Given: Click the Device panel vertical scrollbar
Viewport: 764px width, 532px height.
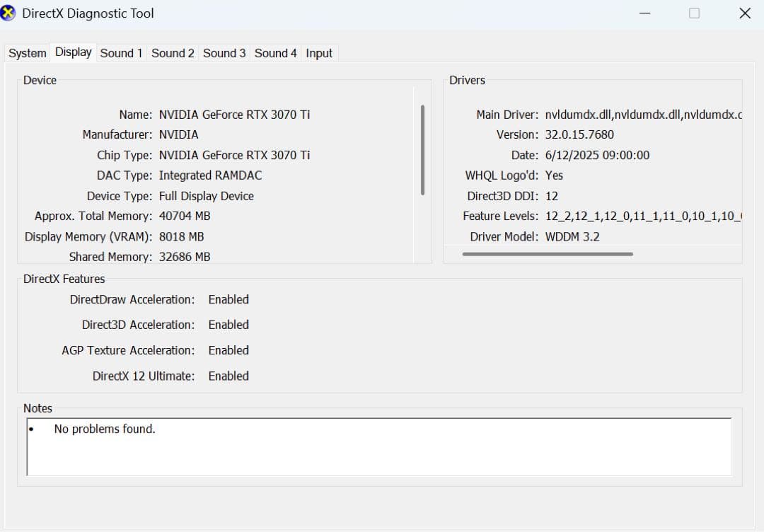Looking at the screenshot, I should tap(422, 149).
